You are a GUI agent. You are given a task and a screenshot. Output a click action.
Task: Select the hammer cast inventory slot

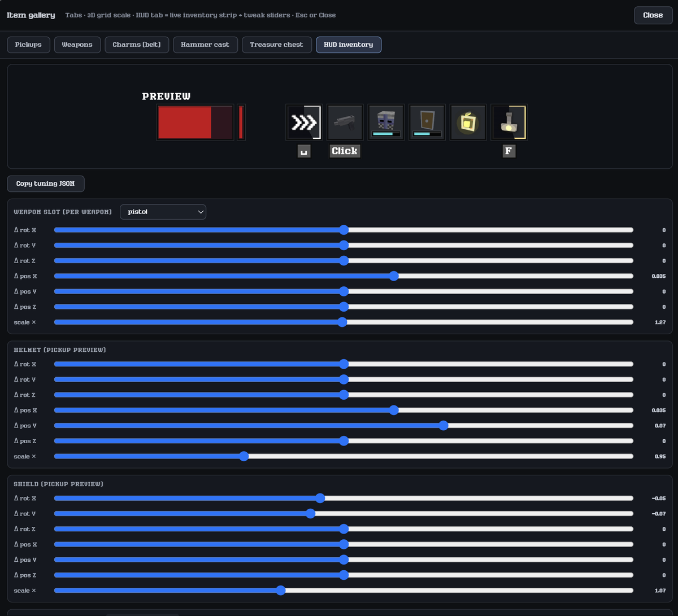tap(508, 122)
